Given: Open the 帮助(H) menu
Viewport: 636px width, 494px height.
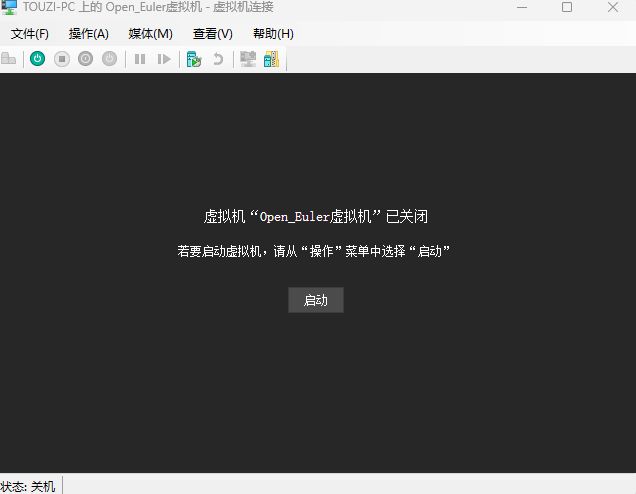Looking at the screenshot, I should (x=273, y=34).
